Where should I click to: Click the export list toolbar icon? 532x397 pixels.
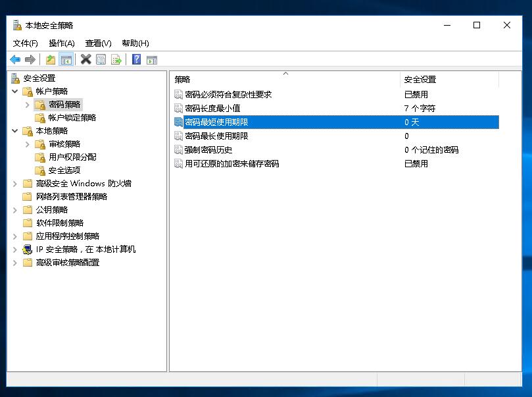point(116,60)
